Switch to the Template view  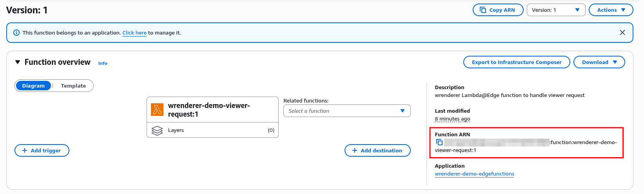(73, 86)
